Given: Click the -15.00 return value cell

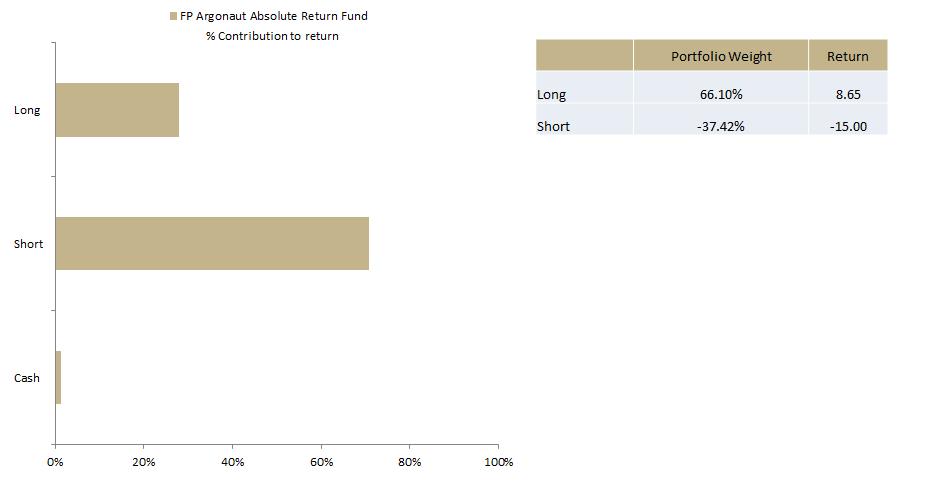Looking at the screenshot, I should 847,126.
